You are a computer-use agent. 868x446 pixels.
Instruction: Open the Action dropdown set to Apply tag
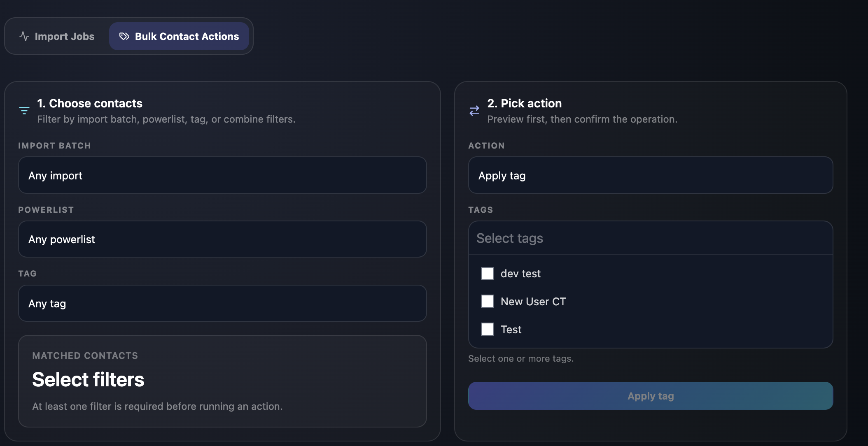coord(651,175)
